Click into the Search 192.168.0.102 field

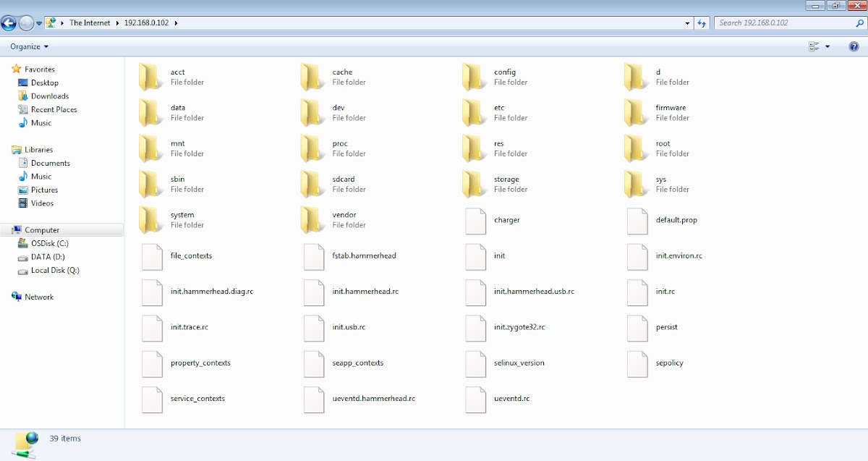tap(781, 23)
